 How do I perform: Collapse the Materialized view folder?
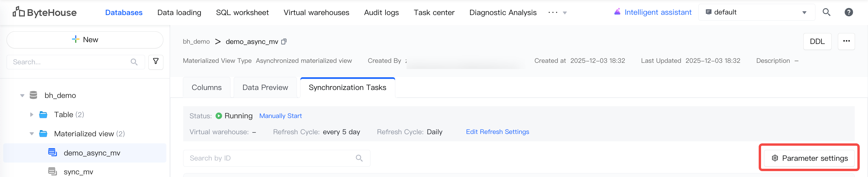[x=32, y=134]
